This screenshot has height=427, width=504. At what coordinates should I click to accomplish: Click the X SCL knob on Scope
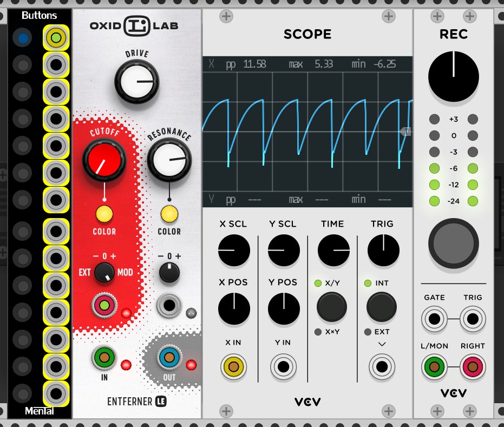tap(234, 250)
